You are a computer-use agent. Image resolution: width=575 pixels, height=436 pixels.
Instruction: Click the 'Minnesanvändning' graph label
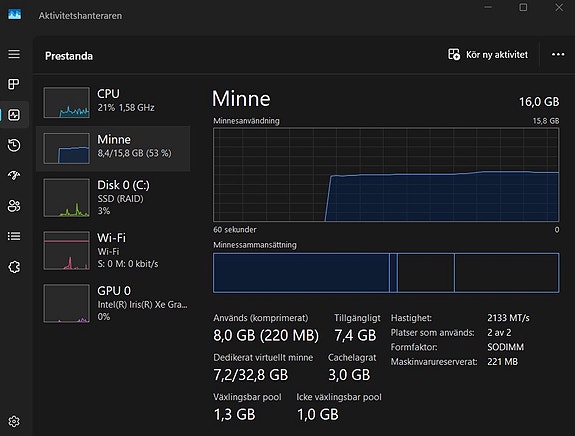click(x=246, y=121)
